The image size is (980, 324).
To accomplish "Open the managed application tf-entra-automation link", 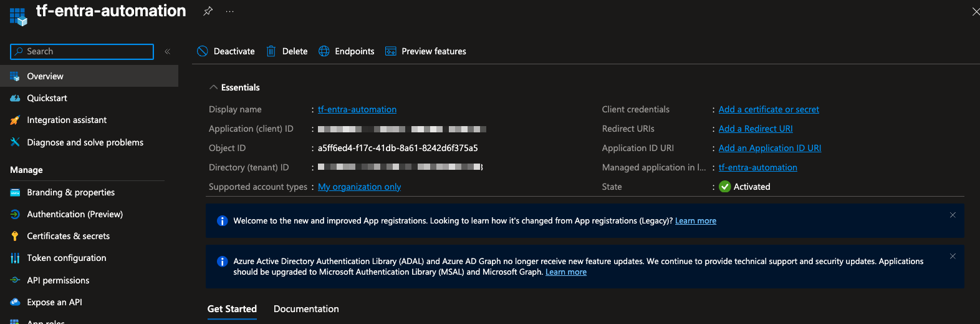I will (x=758, y=167).
